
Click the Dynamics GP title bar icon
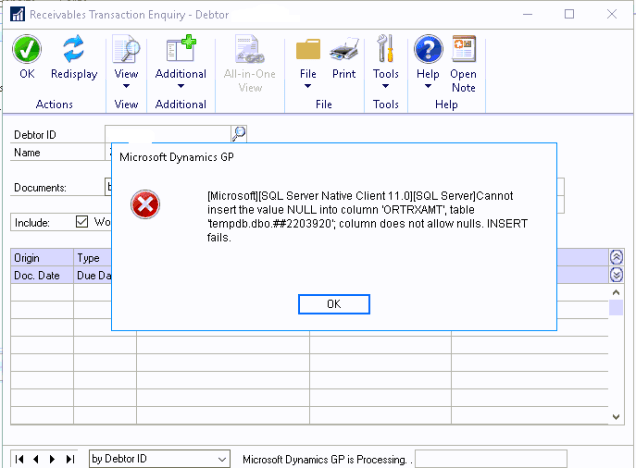(17, 14)
